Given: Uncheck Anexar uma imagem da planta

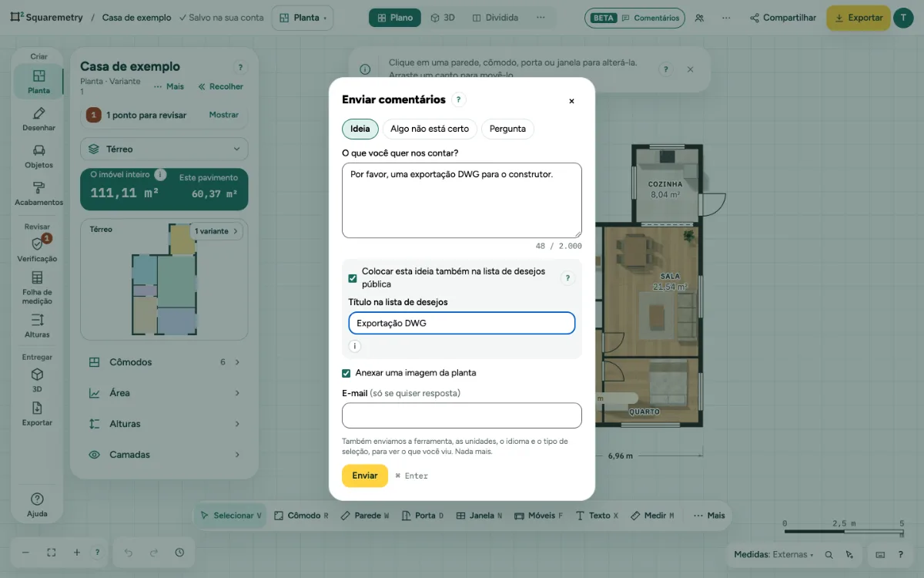Looking at the screenshot, I should tap(346, 373).
